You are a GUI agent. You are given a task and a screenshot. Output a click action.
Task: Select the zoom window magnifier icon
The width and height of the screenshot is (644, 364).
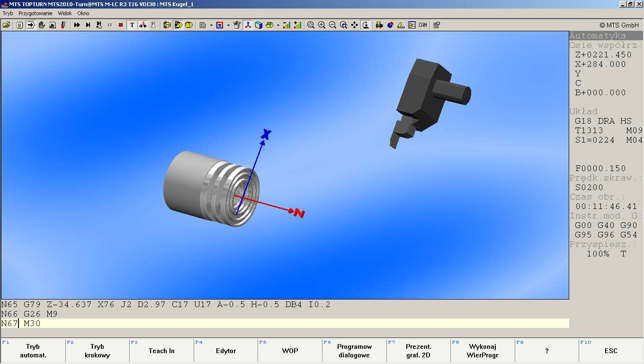click(343, 25)
